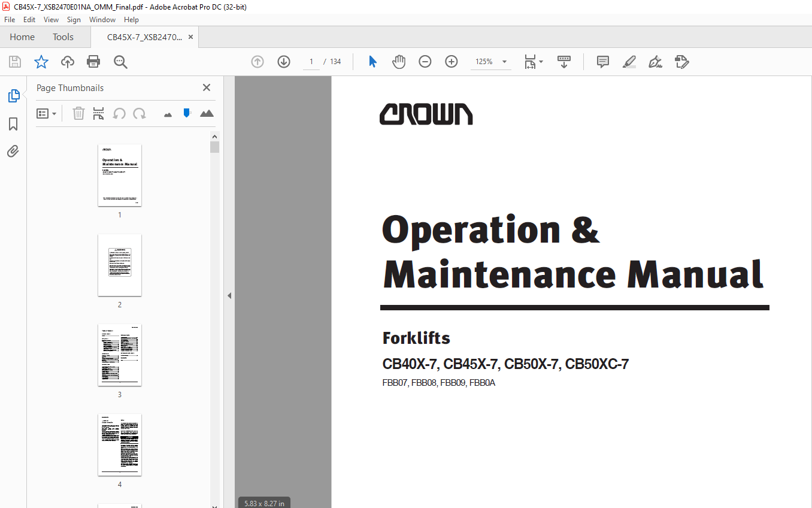The image size is (812, 508).
Task: Show Page Thumbnails panel in sidebar
Action: [x=13, y=96]
